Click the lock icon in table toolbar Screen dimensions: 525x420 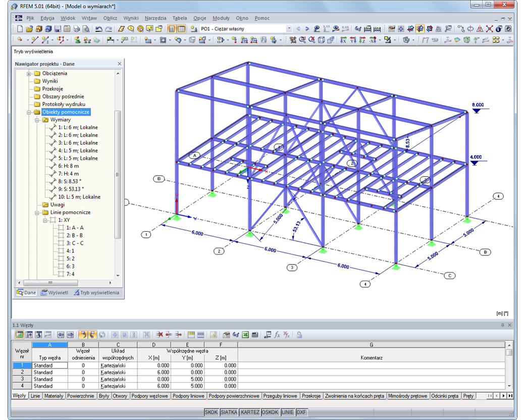pyautogui.click(x=299, y=335)
